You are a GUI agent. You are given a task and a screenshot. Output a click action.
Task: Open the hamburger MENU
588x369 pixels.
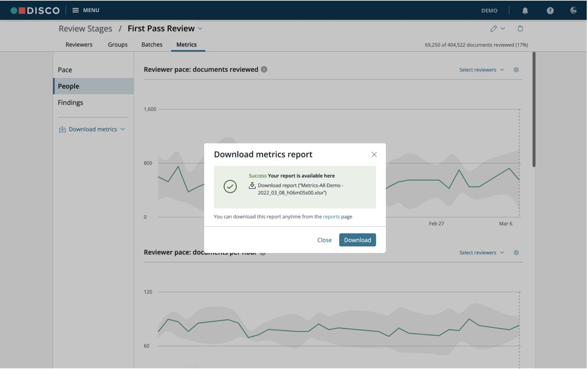86,10
